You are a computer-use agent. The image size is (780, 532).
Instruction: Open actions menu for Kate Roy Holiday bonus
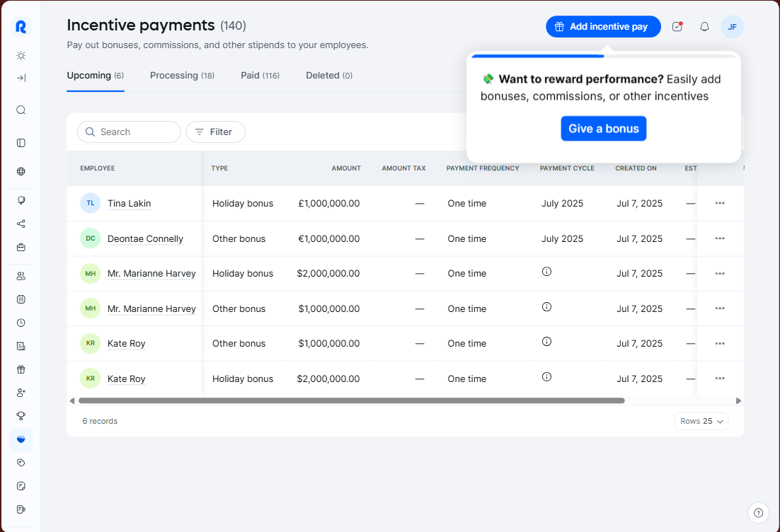pyautogui.click(x=720, y=379)
